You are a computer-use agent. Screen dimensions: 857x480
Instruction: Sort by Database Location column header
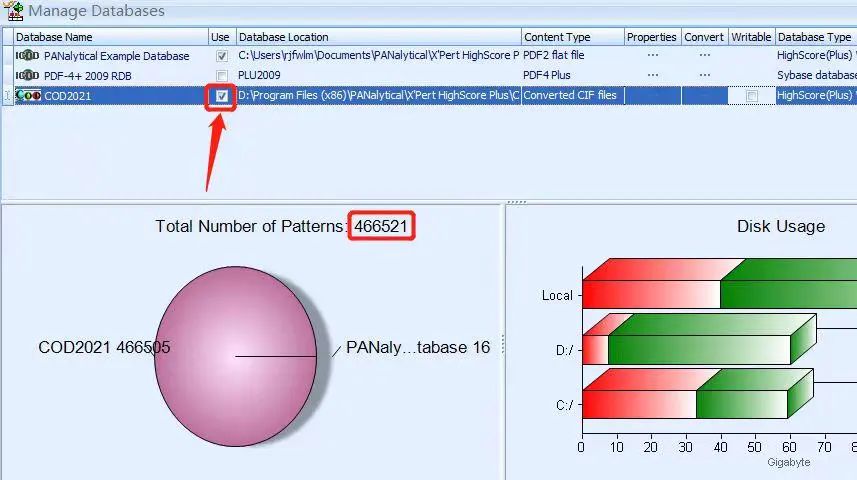(x=378, y=37)
